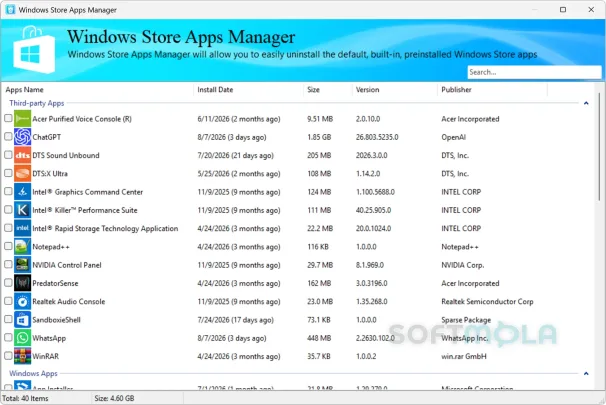Focus the Search input field
Viewport: 606px width, 405px height.
coord(534,72)
